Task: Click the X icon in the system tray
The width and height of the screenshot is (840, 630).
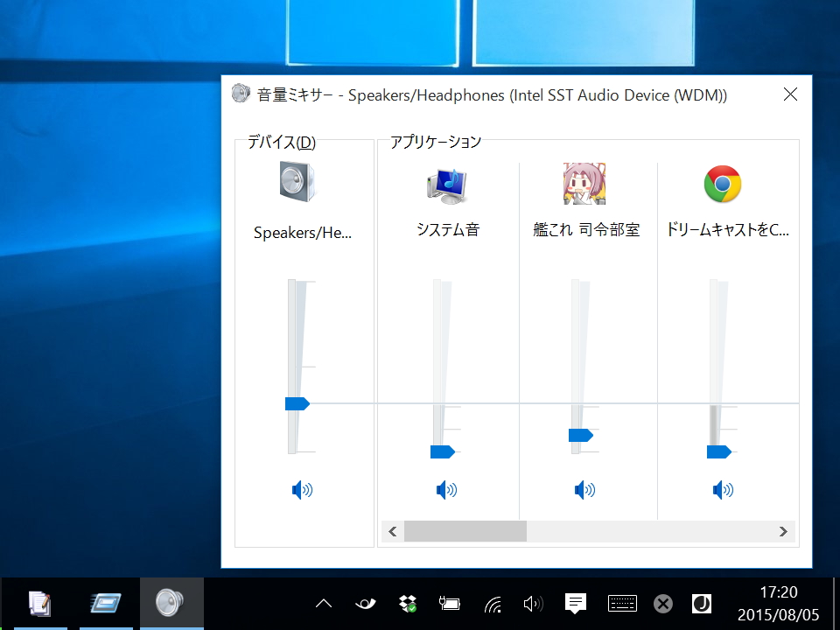Action: 662,603
